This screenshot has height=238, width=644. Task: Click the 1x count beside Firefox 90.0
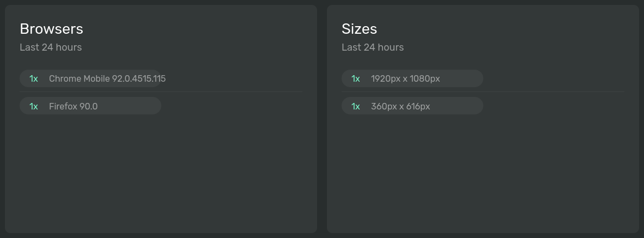tap(34, 106)
